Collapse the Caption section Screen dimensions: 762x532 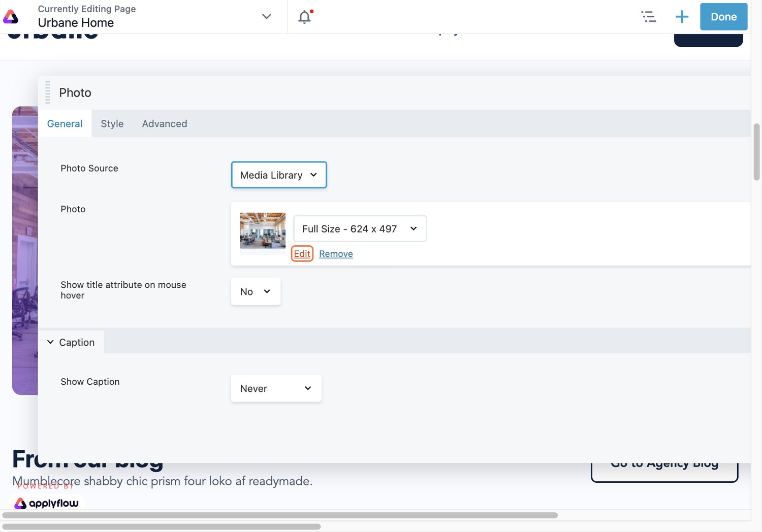pyautogui.click(x=71, y=342)
